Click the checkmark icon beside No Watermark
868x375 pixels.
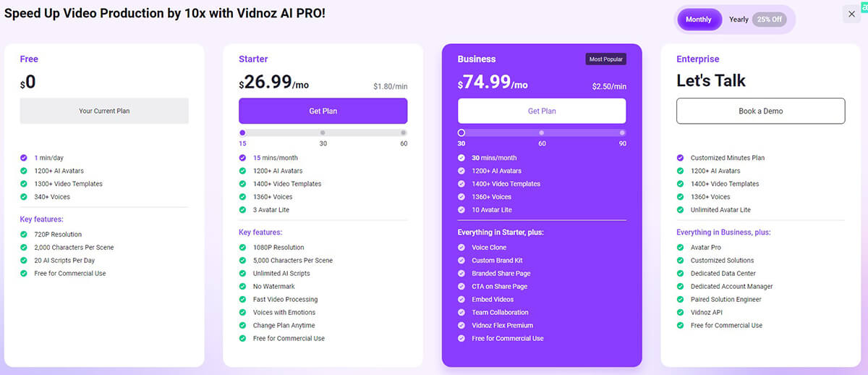point(242,287)
